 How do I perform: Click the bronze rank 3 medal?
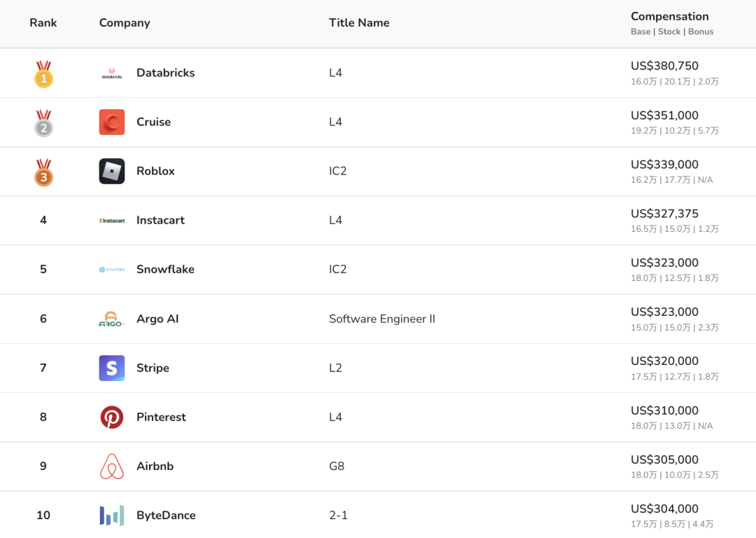(x=43, y=172)
